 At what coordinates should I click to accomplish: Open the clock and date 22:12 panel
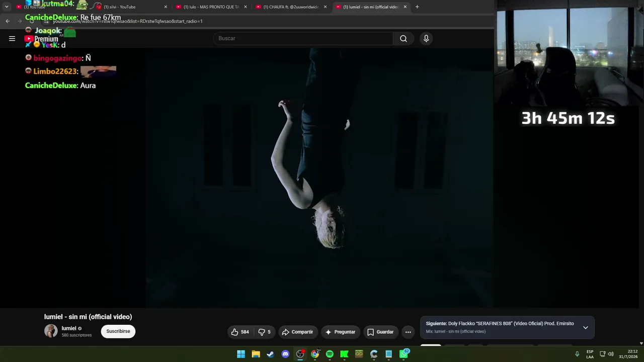tap(628, 354)
